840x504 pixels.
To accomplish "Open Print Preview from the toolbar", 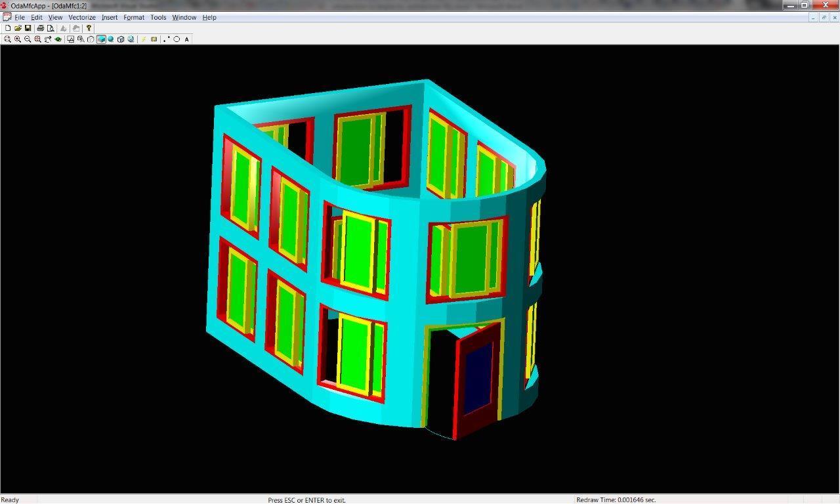I will [50, 28].
